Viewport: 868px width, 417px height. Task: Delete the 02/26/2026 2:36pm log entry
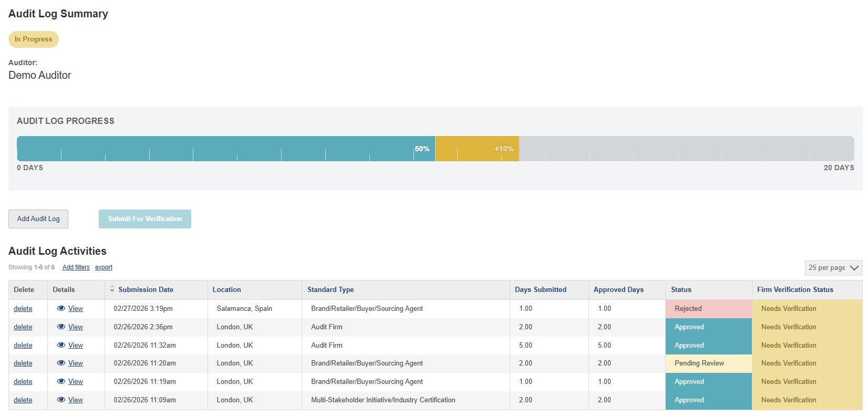coord(23,327)
